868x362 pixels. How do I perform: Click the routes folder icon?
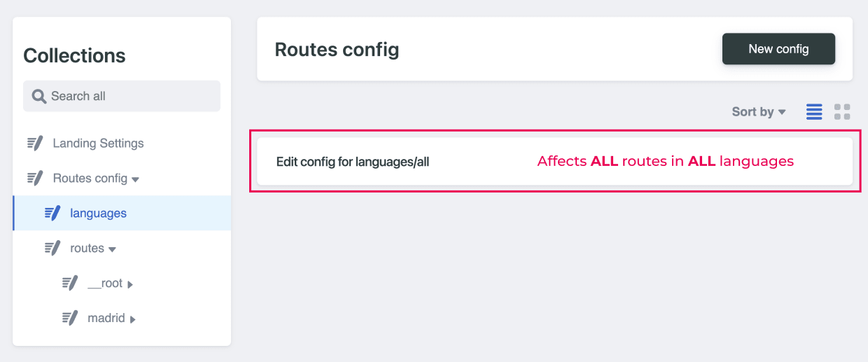[x=52, y=248]
